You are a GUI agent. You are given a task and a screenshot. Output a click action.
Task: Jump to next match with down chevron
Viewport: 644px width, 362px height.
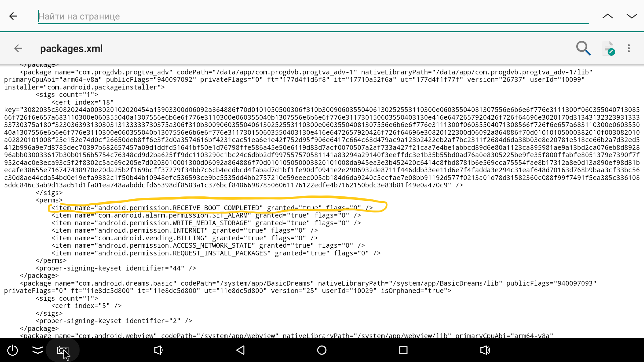(632, 16)
